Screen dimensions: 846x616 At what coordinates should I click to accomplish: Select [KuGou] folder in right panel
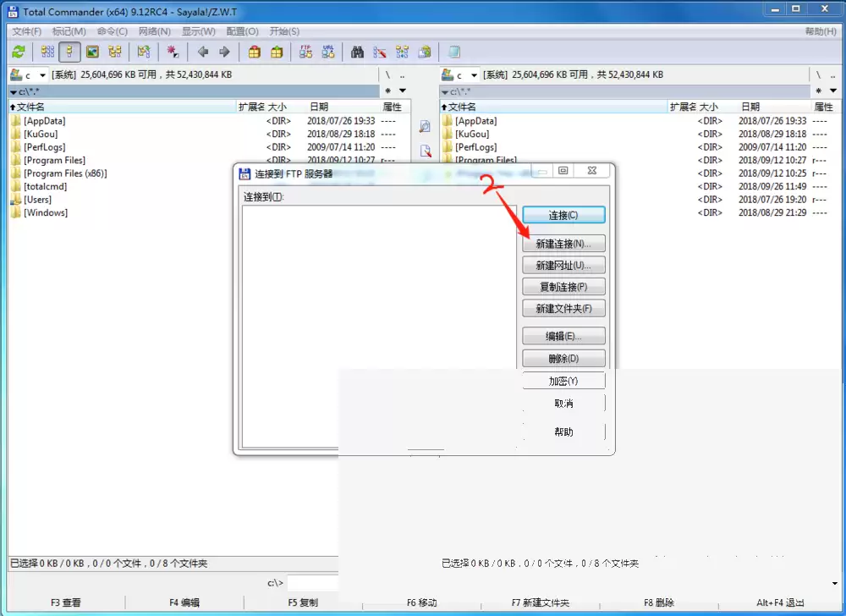(x=471, y=134)
